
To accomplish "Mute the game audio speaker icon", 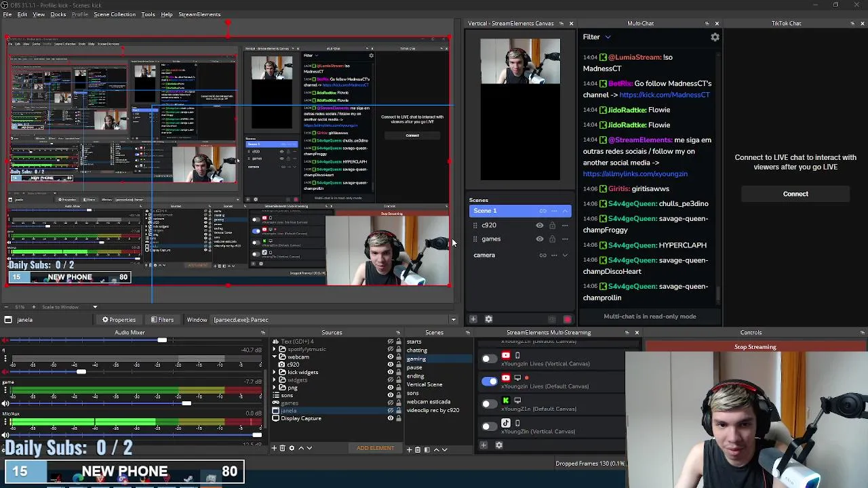I will 5,404.
